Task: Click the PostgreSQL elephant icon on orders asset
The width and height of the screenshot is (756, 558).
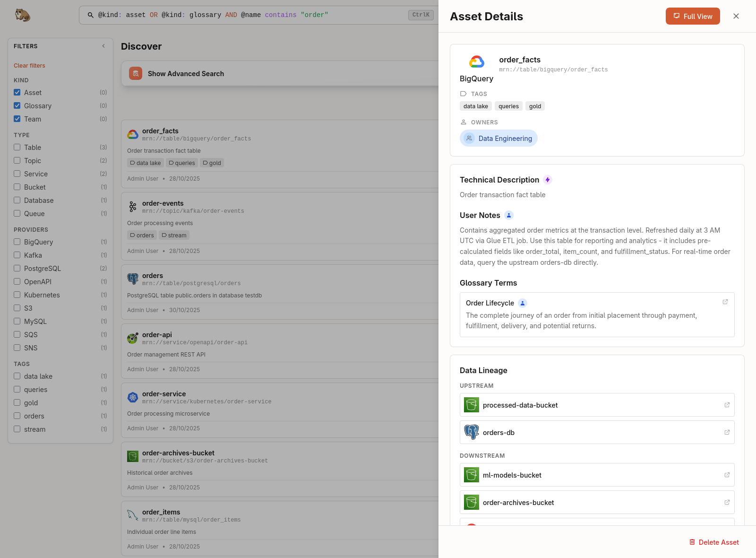Action: (132, 279)
